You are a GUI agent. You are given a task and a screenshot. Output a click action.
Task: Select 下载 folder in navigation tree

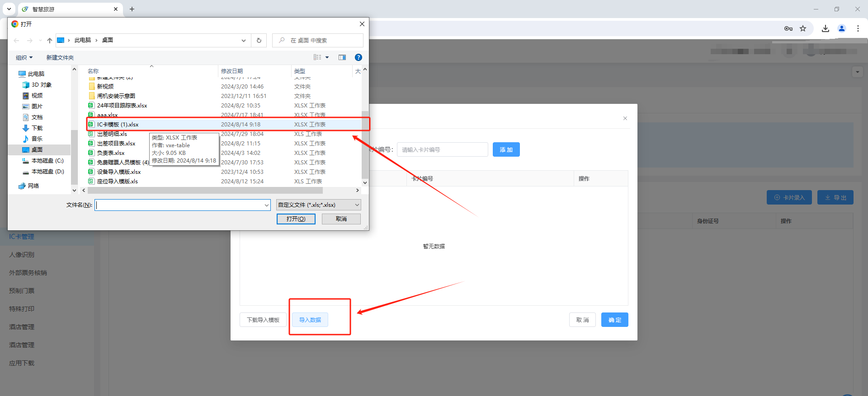pyautogui.click(x=37, y=128)
